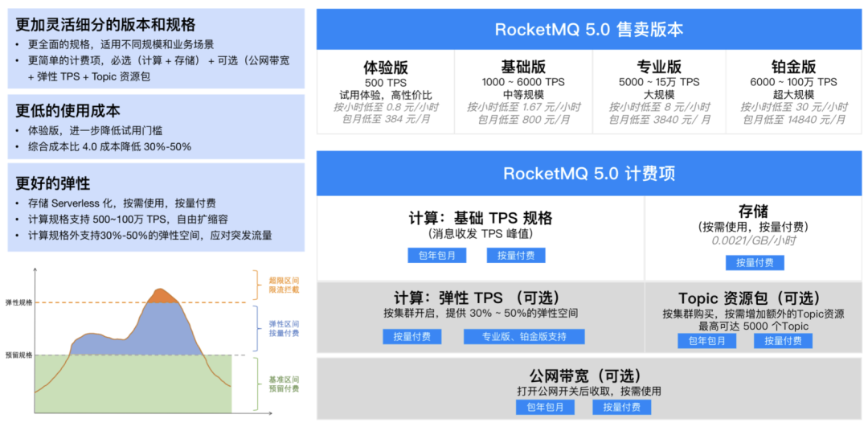The height and width of the screenshot is (427, 868).
Task: Click the 更加灵活细分的版本和规格 heading
Action: 105,24
